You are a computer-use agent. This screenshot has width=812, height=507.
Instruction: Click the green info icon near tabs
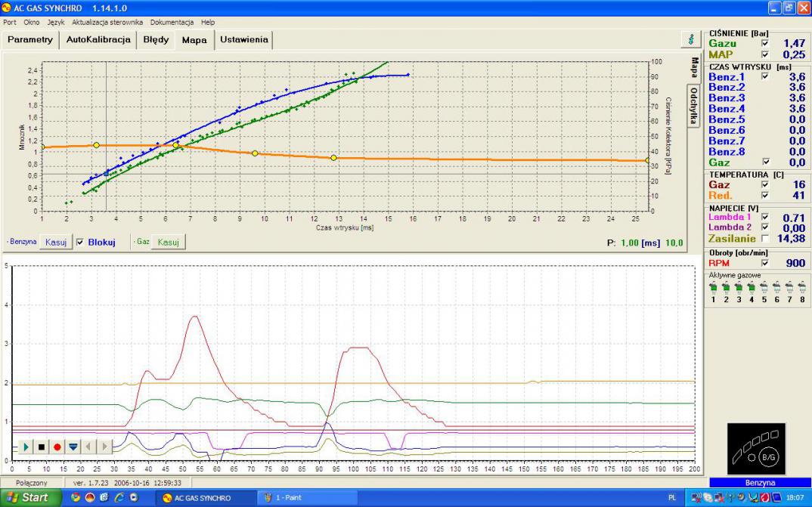pyautogui.click(x=690, y=39)
